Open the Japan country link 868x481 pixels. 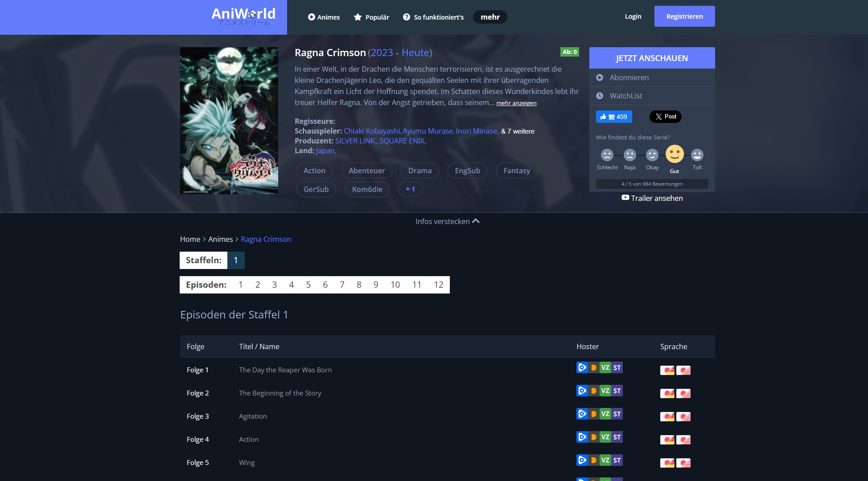click(x=325, y=151)
